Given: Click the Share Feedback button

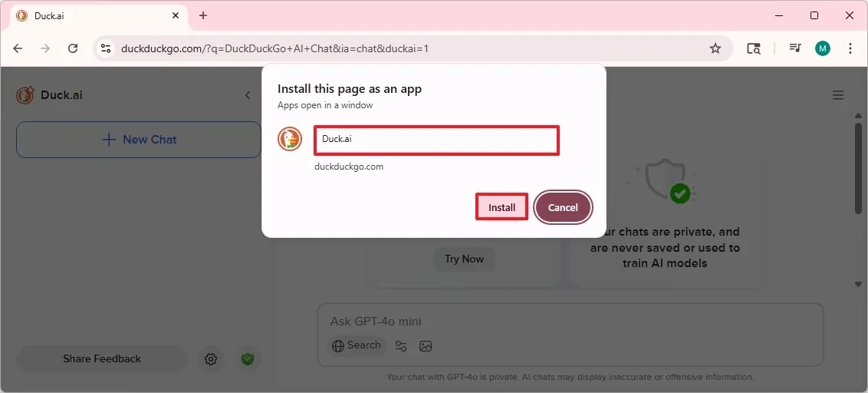Looking at the screenshot, I should (x=102, y=359).
